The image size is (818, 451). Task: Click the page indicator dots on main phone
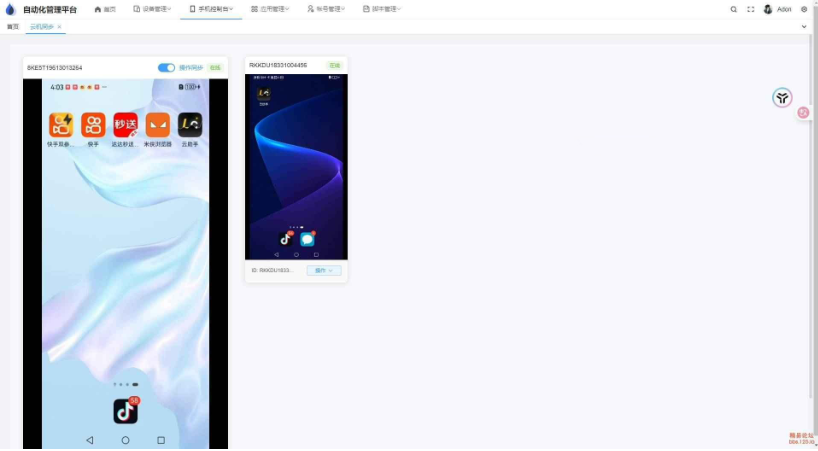[x=126, y=384]
